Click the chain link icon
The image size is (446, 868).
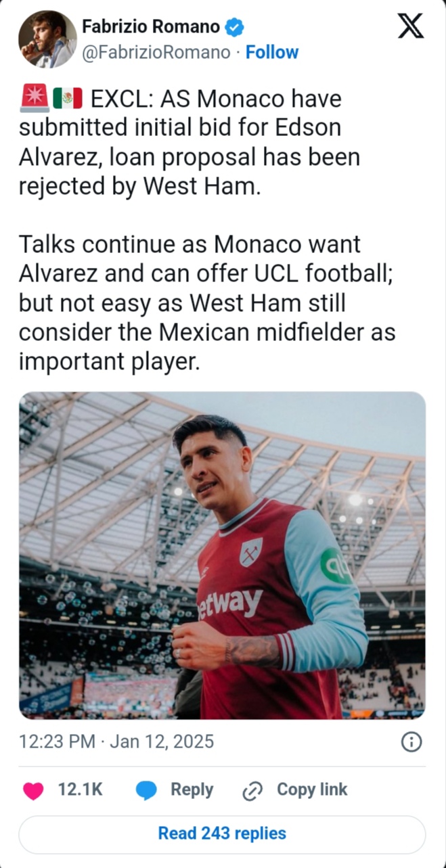[252, 791]
